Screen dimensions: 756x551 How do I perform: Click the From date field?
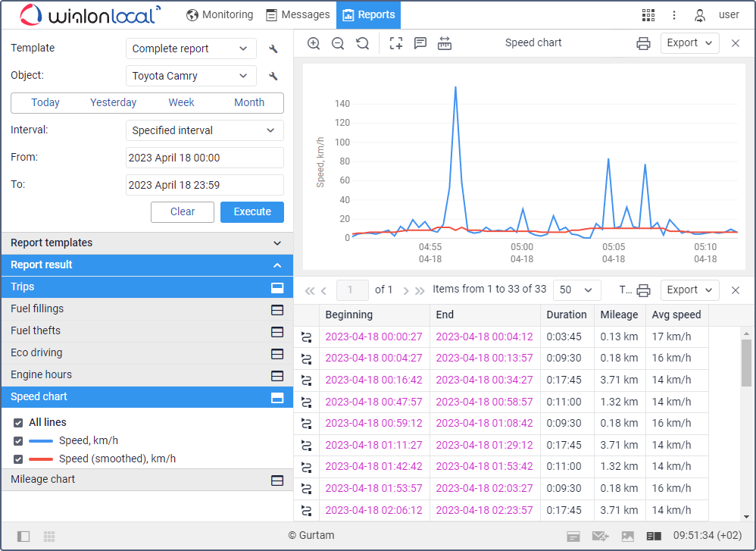pos(205,158)
